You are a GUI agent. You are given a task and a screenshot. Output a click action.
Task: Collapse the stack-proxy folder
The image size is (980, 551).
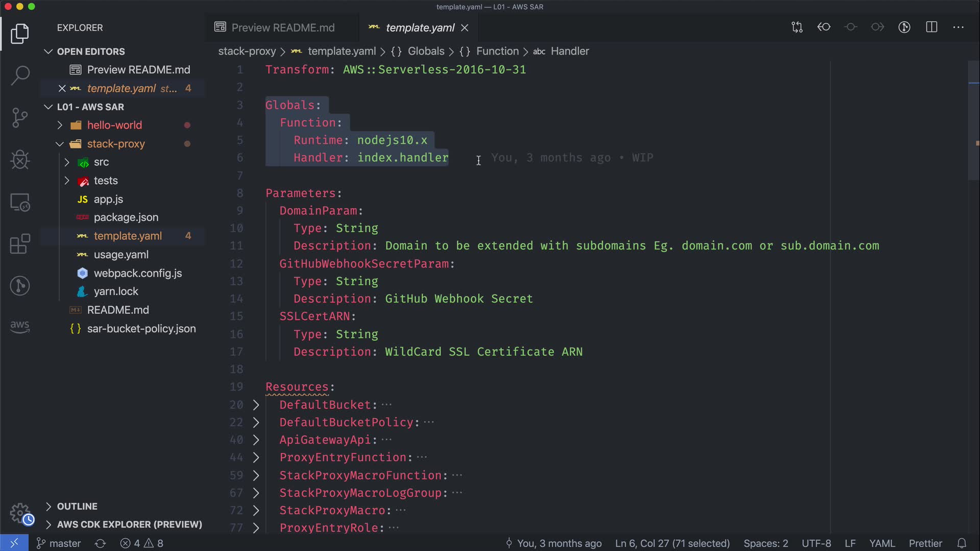point(60,144)
